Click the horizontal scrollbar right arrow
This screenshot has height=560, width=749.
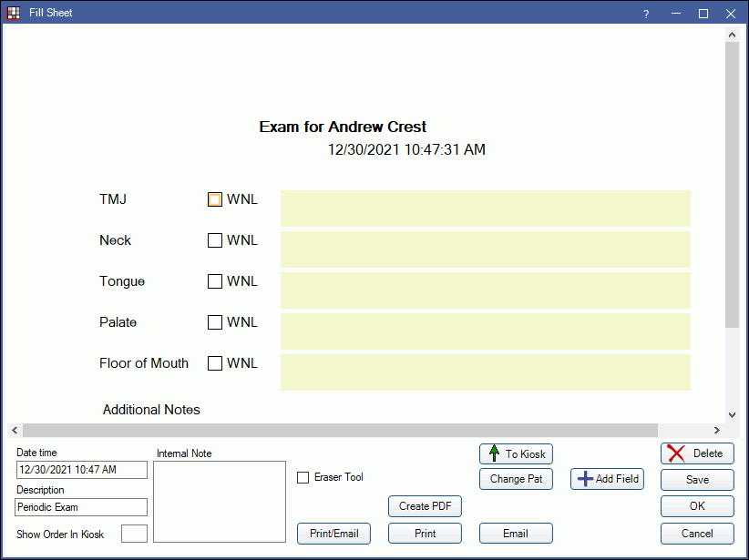716,430
